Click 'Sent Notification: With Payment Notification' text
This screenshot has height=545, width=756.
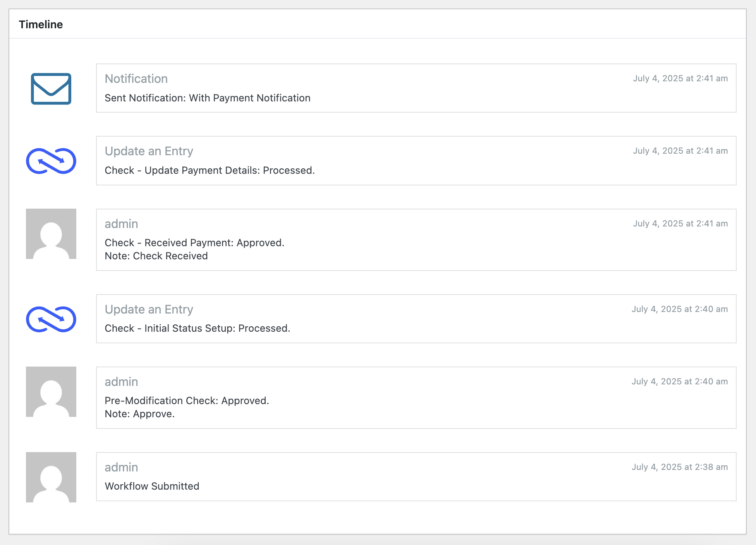207,98
